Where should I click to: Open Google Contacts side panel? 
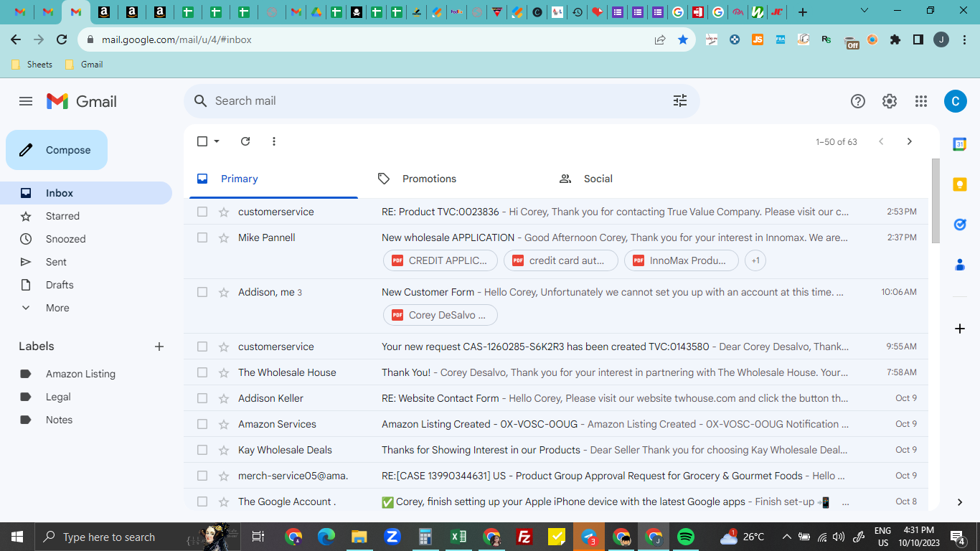pos(960,265)
